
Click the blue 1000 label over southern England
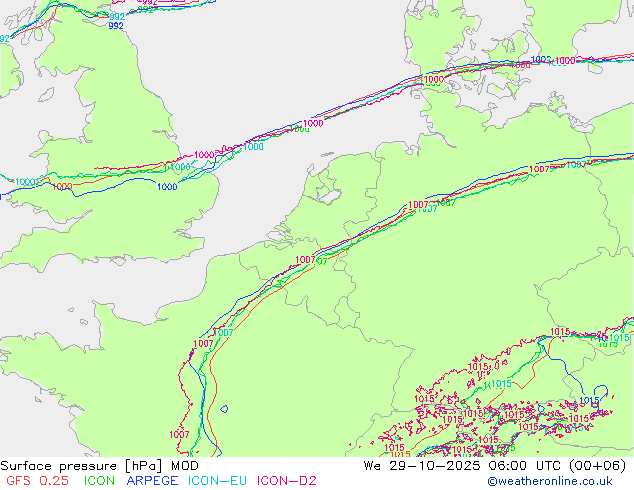167,187
